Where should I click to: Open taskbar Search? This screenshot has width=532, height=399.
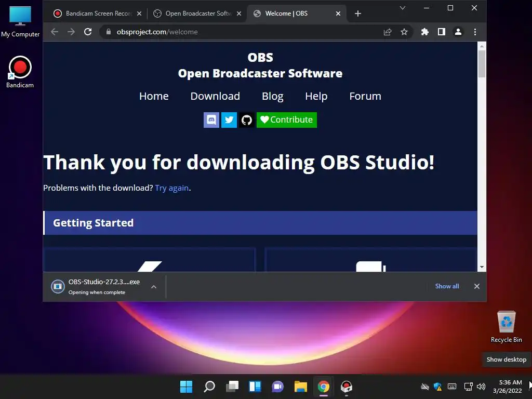pos(209,387)
